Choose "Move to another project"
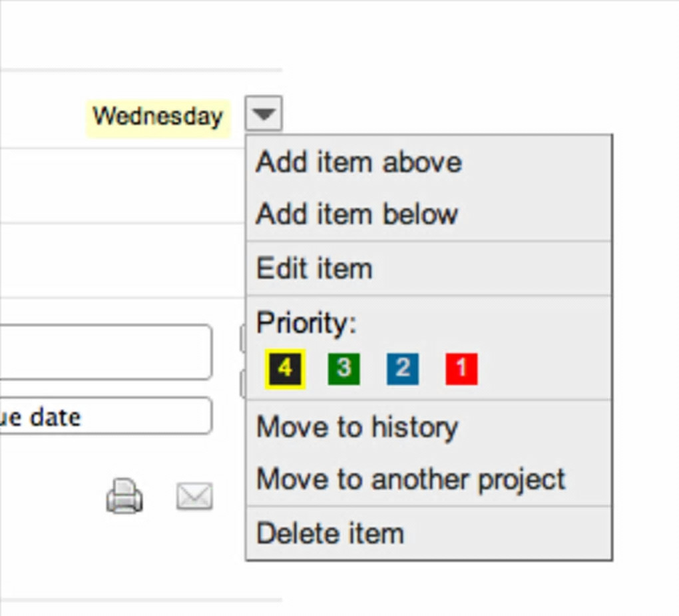 tap(411, 479)
